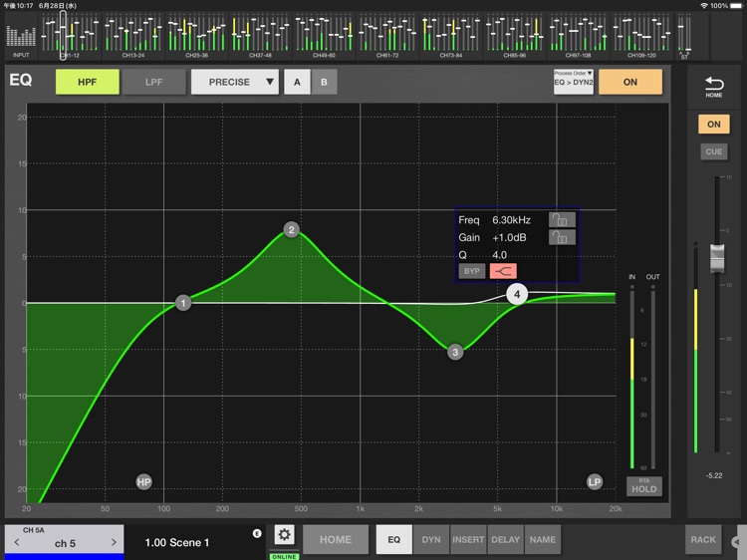Image resolution: width=747 pixels, height=560 pixels.
Task: Go to previous channel arrow
Action: [17, 542]
